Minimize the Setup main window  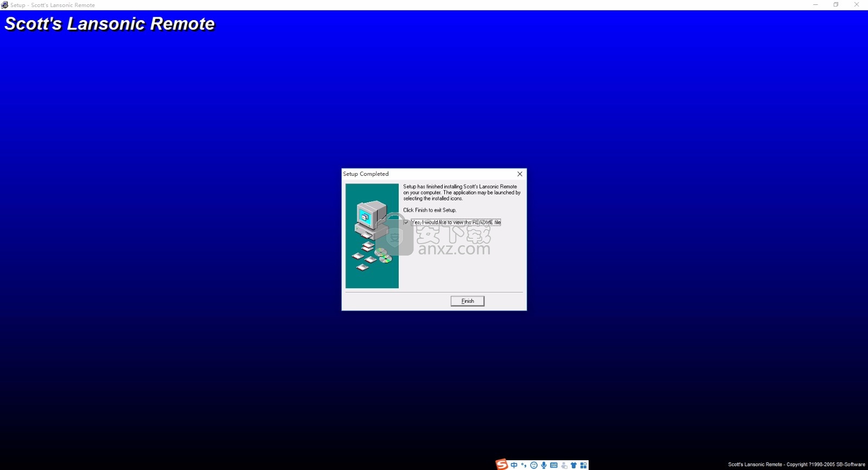(x=815, y=5)
